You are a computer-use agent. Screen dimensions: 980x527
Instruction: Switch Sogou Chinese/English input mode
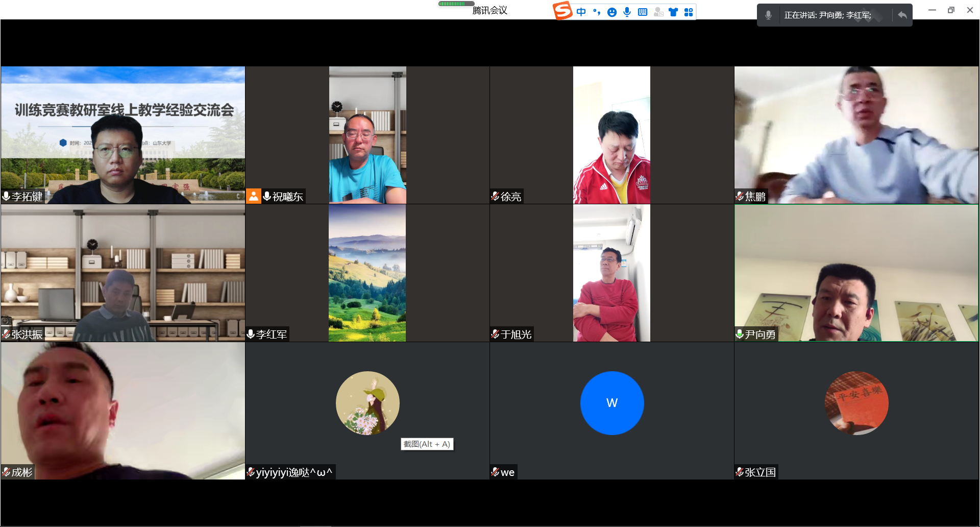click(x=581, y=12)
